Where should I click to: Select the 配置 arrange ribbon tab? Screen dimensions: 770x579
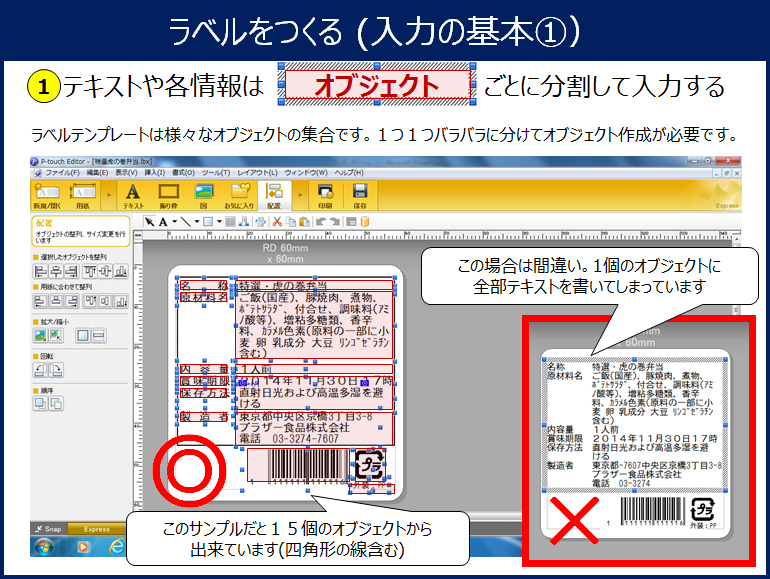(x=274, y=195)
